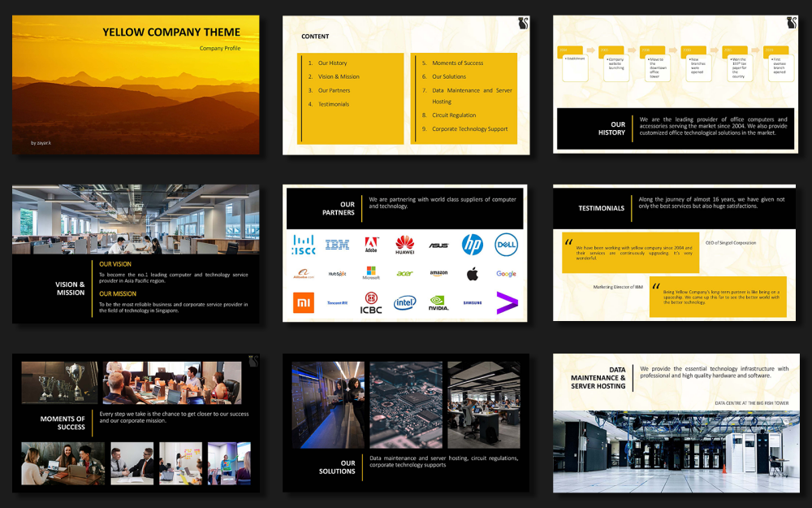Click the 'Testimonials' heading on testimonials slide
This screenshot has width=812, height=508.
pos(601,208)
